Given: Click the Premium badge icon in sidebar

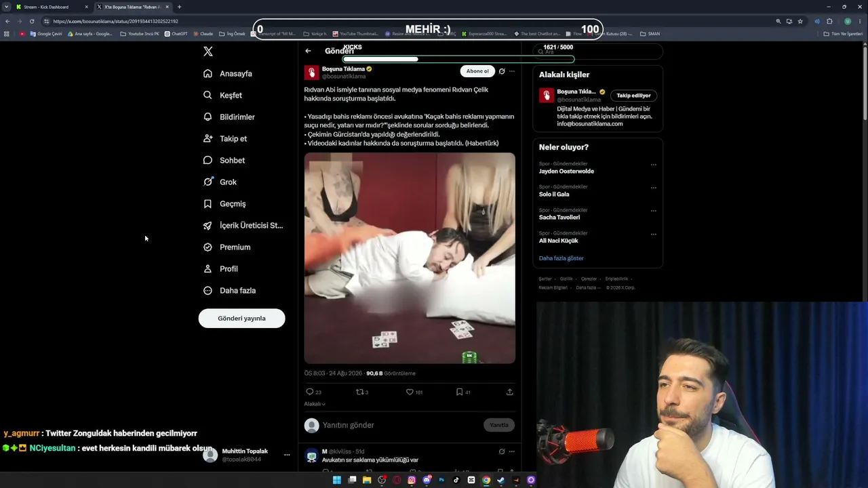Looking at the screenshot, I should pyautogui.click(x=208, y=247).
